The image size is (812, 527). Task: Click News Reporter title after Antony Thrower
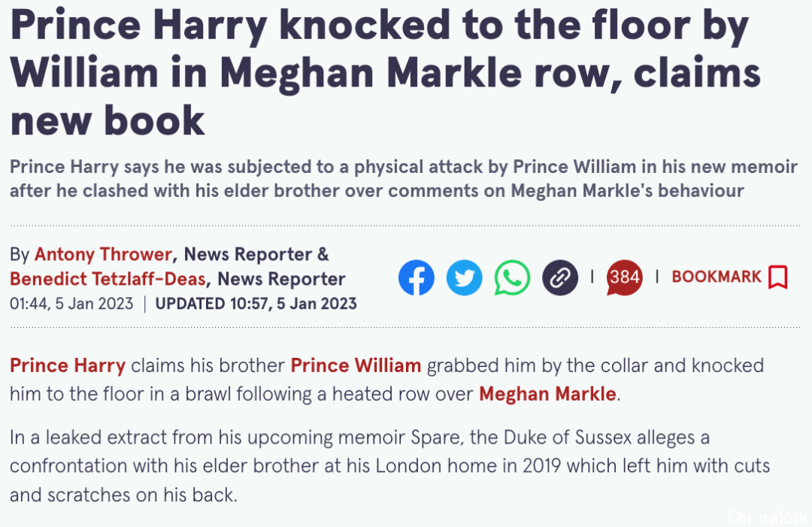(248, 254)
